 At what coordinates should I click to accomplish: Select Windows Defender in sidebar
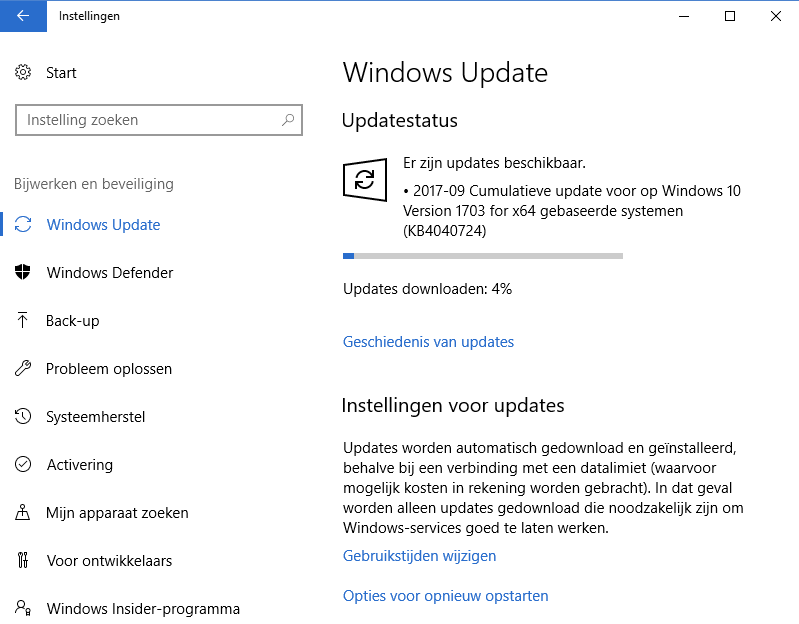pyautogui.click(x=110, y=273)
